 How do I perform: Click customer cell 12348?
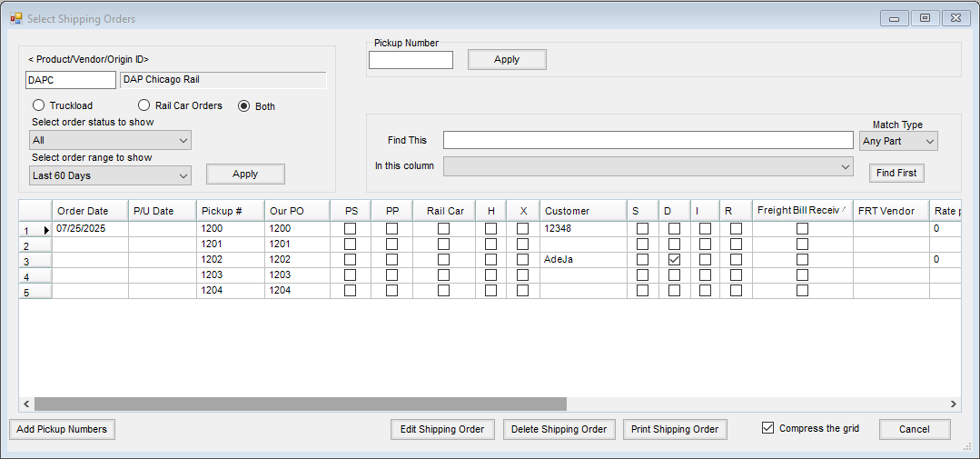(583, 229)
